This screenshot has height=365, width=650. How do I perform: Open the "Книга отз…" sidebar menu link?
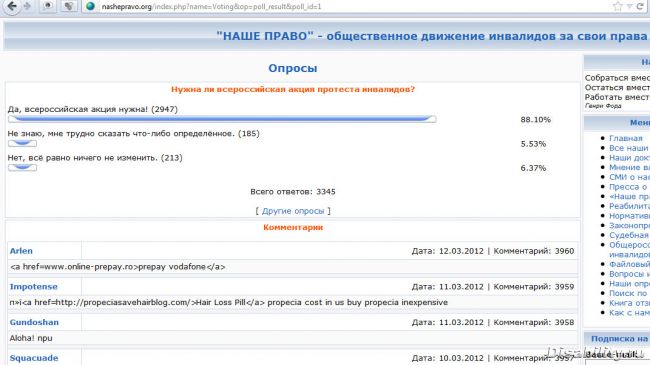[629, 303]
